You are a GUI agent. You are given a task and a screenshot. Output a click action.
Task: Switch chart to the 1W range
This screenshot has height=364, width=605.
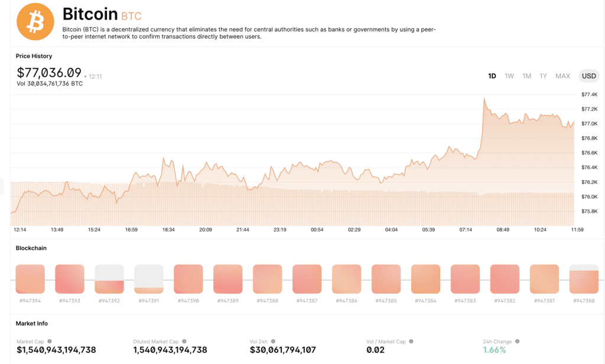509,76
